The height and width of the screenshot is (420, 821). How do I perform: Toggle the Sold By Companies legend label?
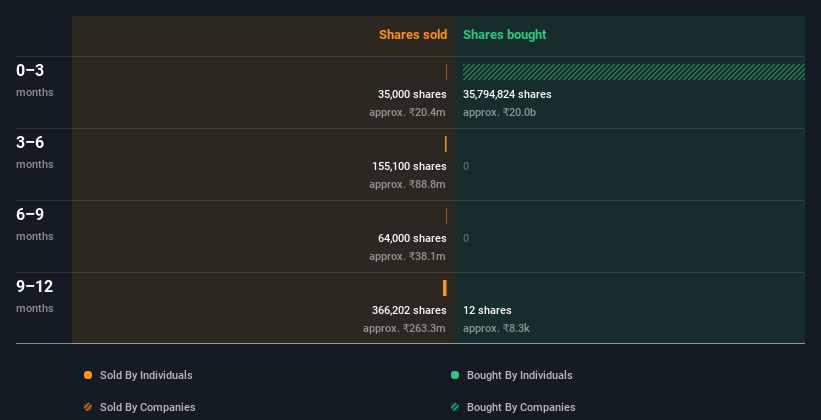[x=148, y=407]
